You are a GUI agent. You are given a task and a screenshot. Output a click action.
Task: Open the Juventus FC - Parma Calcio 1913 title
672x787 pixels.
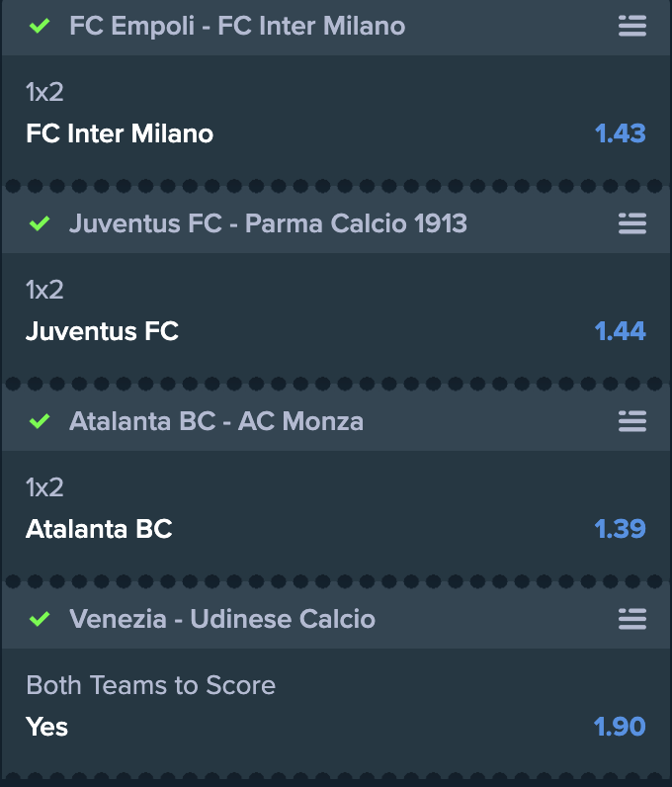click(268, 223)
